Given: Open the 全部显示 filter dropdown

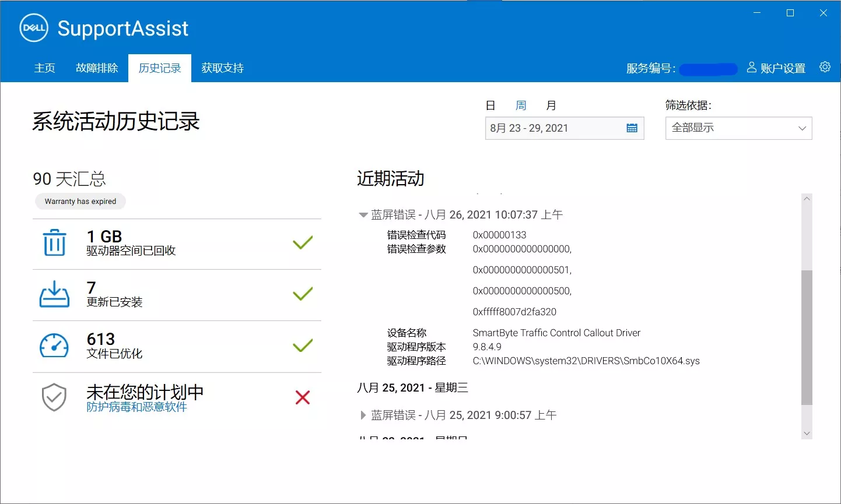Looking at the screenshot, I should tap(738, 128).
